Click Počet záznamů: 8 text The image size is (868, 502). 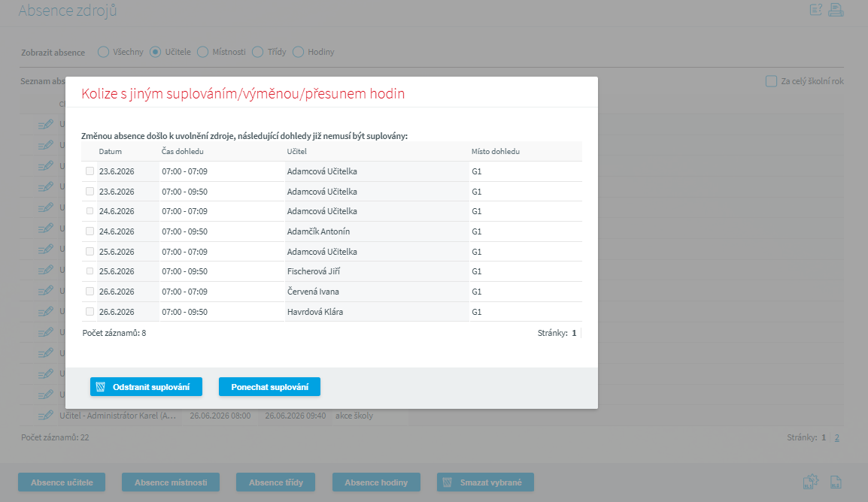coord(114,333)
